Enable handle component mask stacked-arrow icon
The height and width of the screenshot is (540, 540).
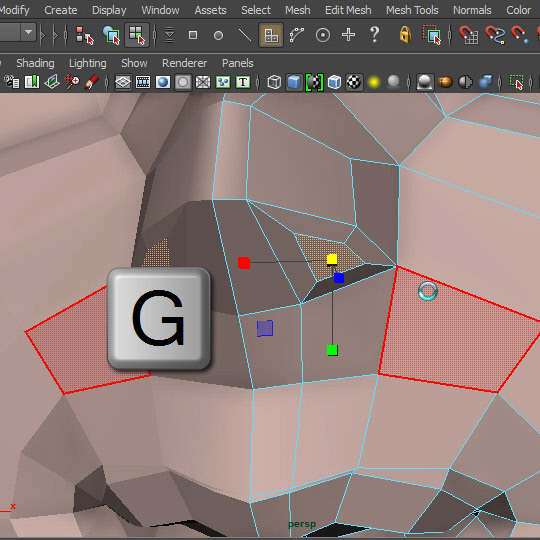pyautogui.click(x=169, y=35)
